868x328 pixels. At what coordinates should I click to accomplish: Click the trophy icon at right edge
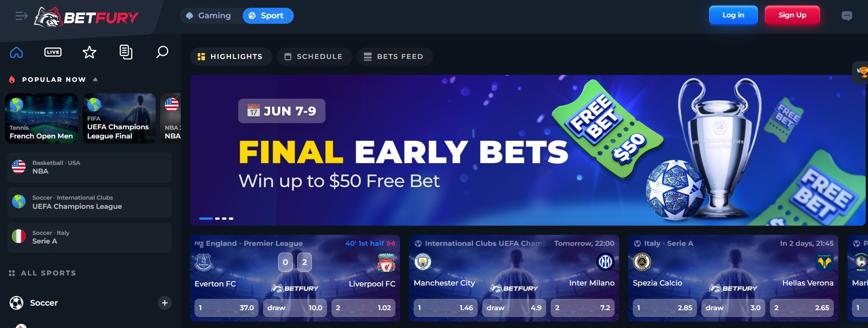[862, 72]
